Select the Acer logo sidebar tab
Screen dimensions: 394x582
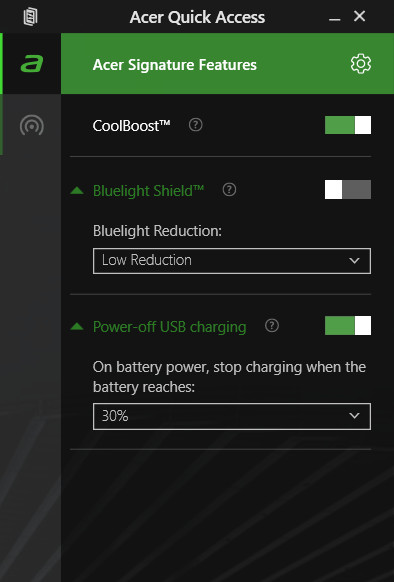point(32,63)
